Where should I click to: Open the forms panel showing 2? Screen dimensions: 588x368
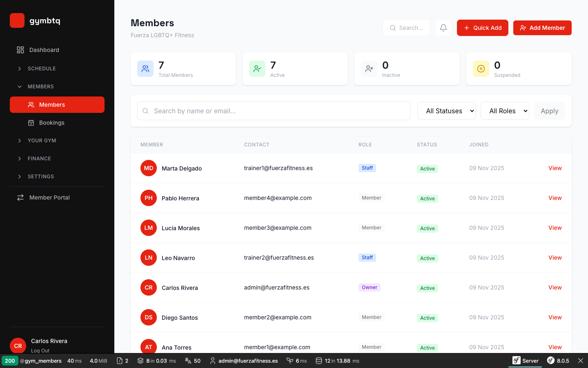click(122, 361)
